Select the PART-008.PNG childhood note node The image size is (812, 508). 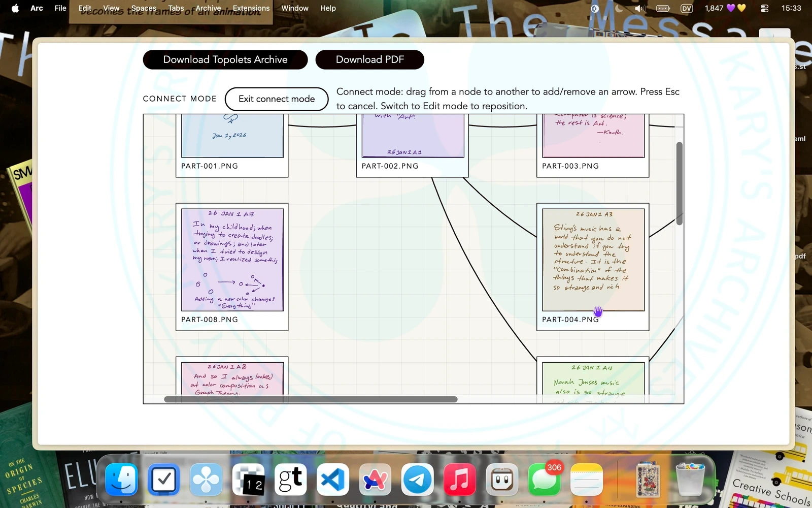pyautogui.click(x=232, y=260)
